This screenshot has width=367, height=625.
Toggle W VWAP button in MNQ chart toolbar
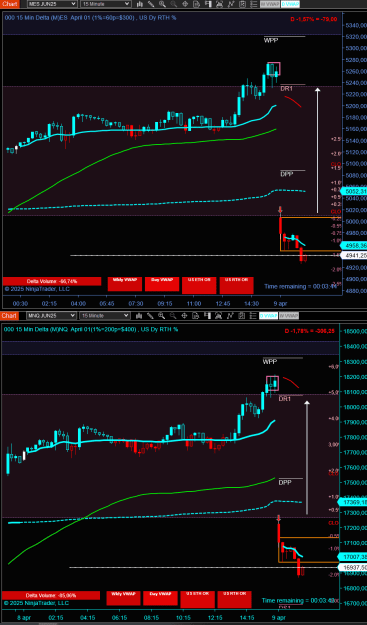point(289,316)
